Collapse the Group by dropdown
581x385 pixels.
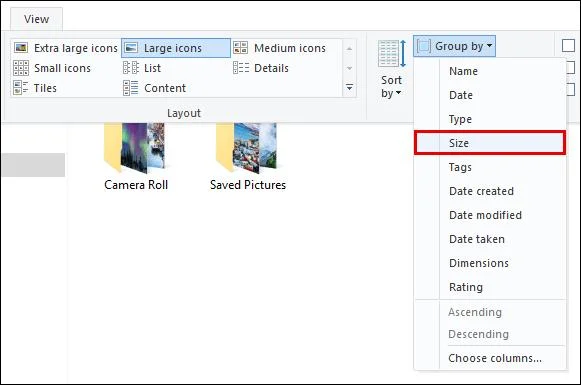[455, 46]
